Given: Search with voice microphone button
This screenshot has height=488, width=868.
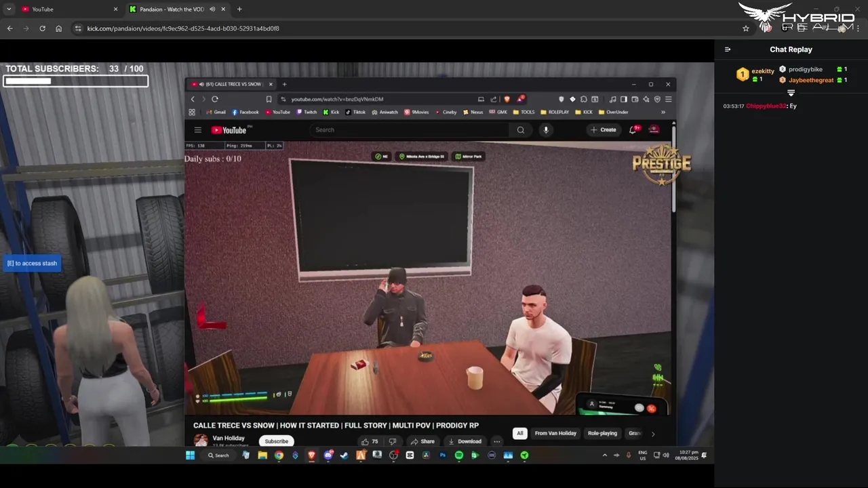Looking at the screenshot, I should coord(546,130).
